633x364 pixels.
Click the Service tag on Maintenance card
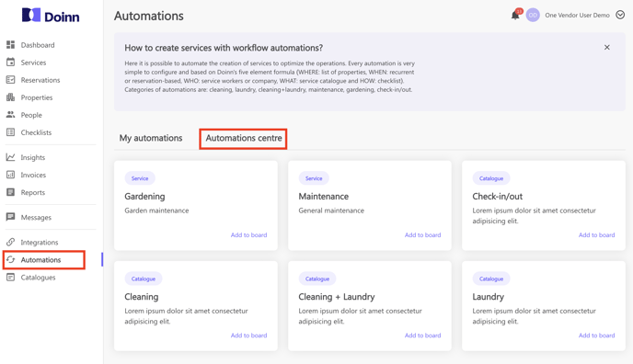point(314,178)
